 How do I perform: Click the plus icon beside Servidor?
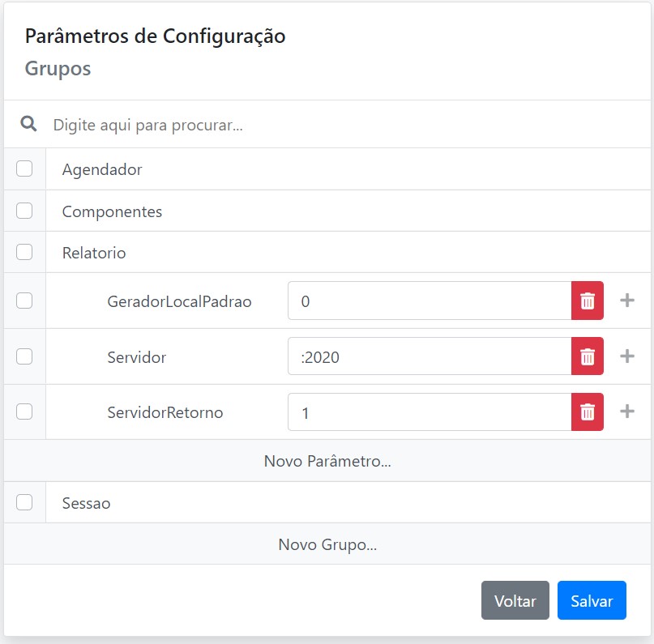[x=626, y=356]
